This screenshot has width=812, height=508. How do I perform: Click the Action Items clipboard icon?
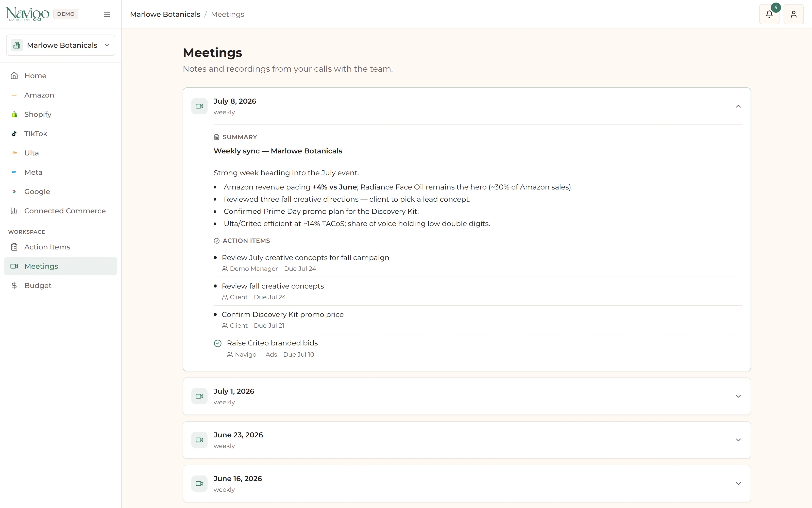(x=14, y=247)
